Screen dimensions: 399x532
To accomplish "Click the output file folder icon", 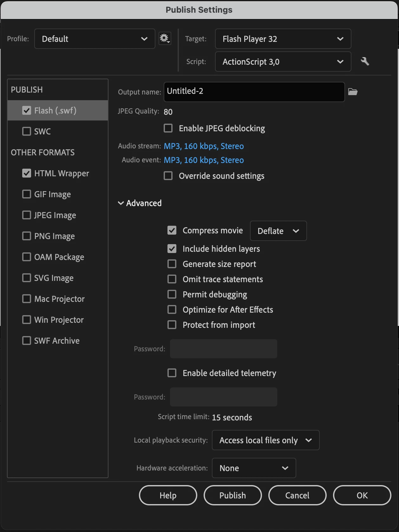I will pyautogui.click(x=353, y=92).
